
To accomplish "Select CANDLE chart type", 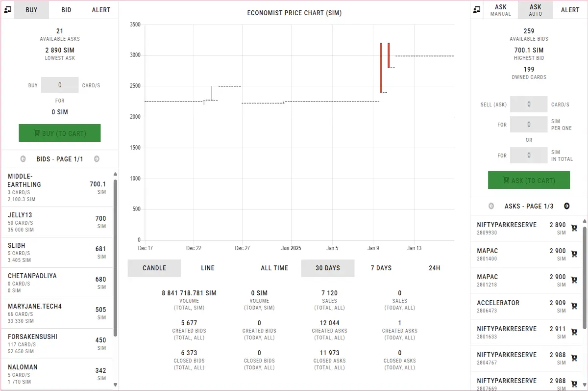I will point(154,268).
